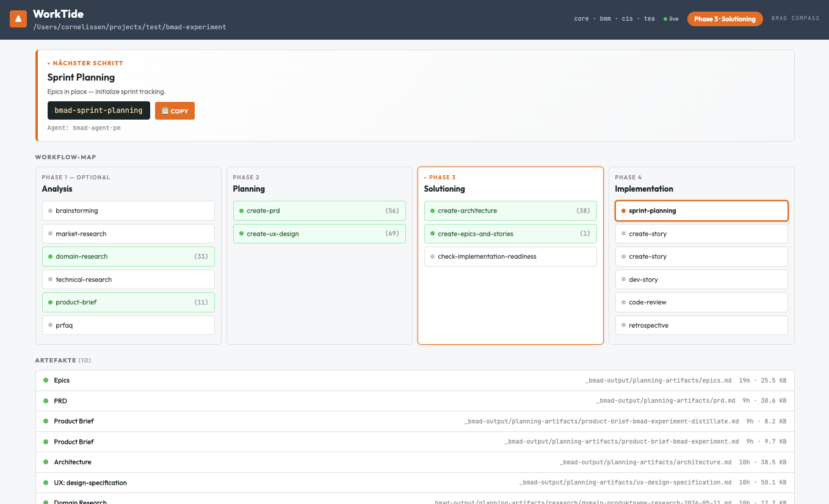The height and width of the screenshot is (504, 829).
Task: Click the ux-design-specification.md file path
Action: point(625,483)
